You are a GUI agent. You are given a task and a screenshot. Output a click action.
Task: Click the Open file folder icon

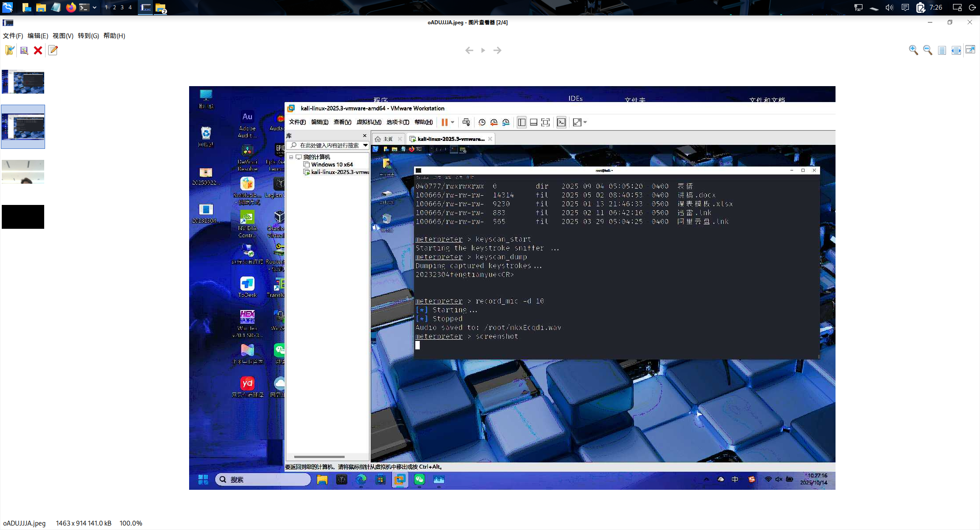(10, 50)
